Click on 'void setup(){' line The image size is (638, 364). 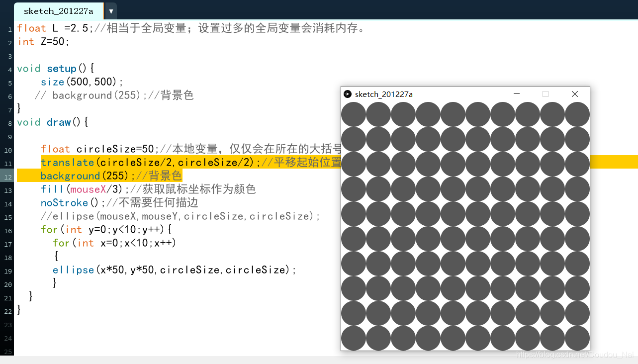[56, 69]
